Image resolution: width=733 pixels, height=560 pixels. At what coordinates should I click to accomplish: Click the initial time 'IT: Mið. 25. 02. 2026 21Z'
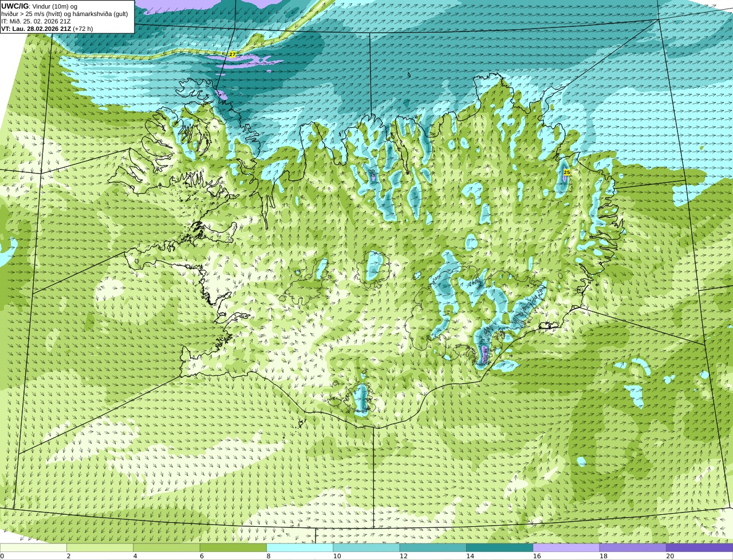point(36,21)
